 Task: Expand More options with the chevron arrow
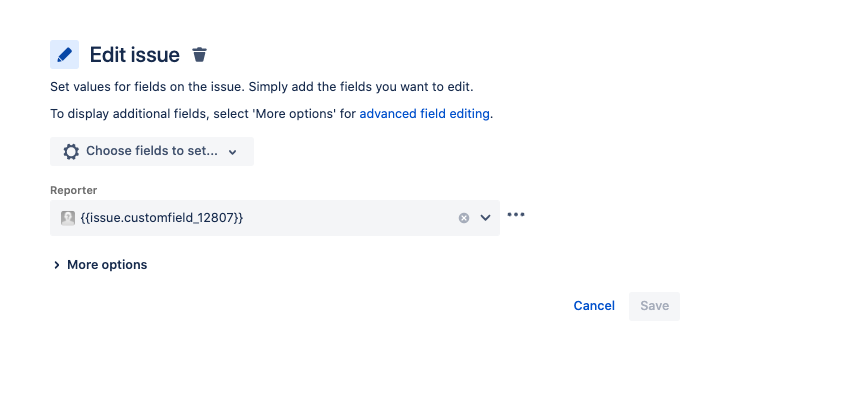pyautogui.click(x=56, y=265)
